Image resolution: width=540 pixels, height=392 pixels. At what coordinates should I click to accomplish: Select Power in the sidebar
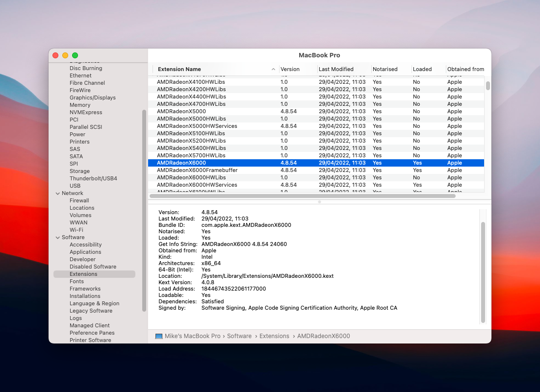pos(77,134)
